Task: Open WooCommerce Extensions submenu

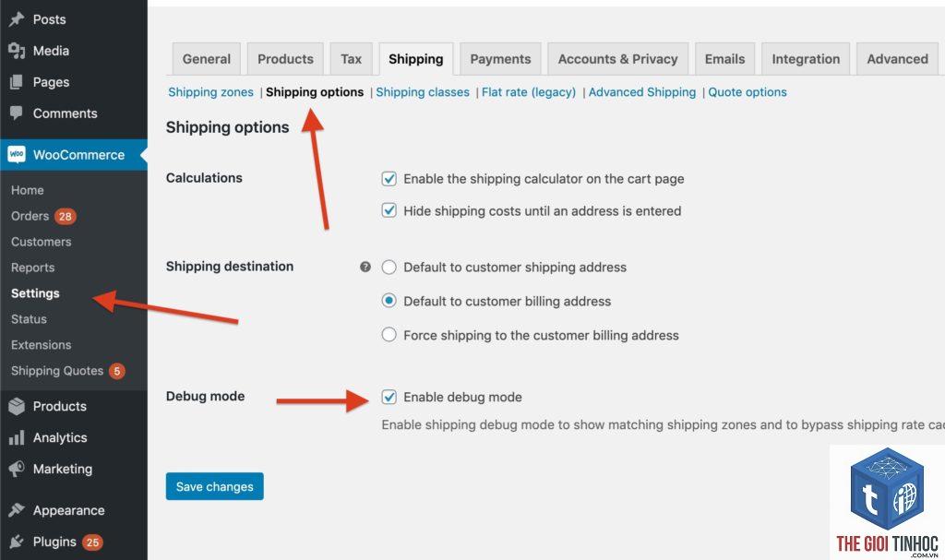Action: pos(41,345)
